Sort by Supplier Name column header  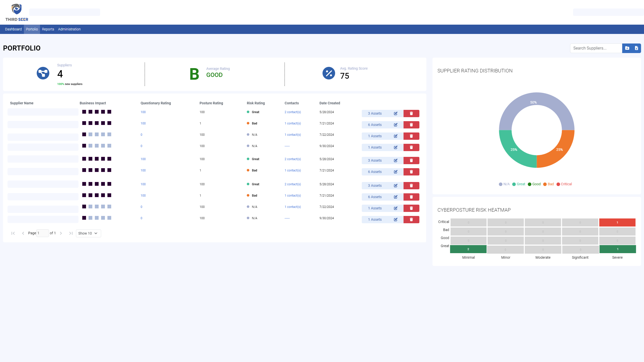[22, 103]
